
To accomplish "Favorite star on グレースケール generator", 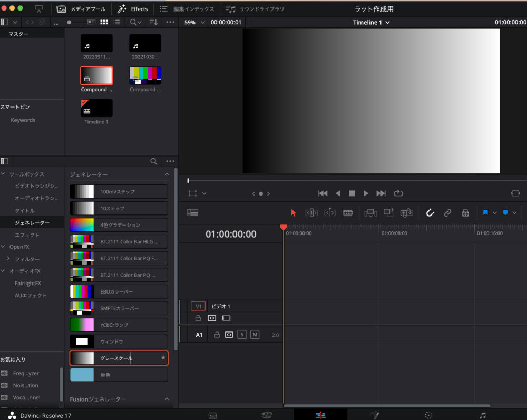I will (x=163, y=357).
